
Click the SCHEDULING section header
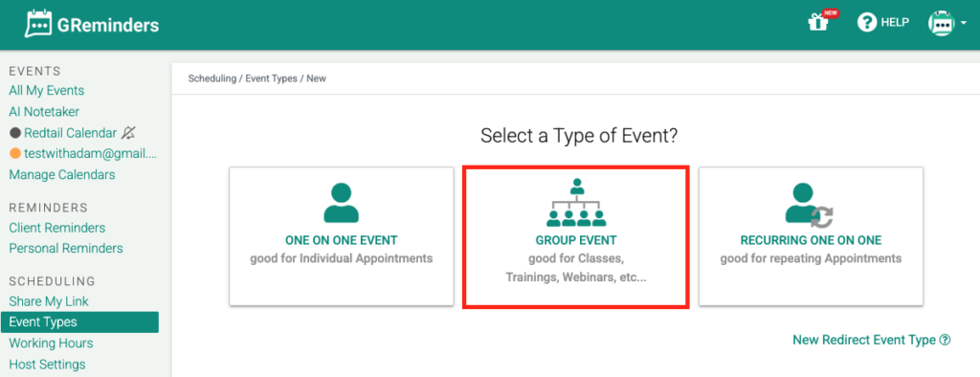(x=53, y=281)
